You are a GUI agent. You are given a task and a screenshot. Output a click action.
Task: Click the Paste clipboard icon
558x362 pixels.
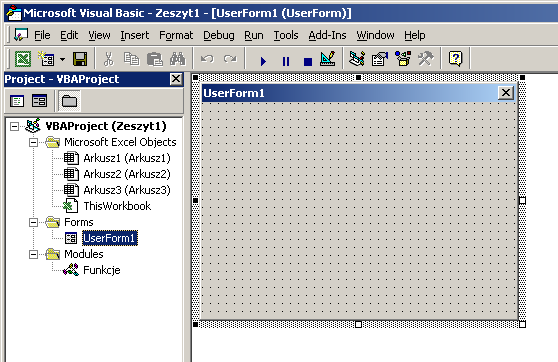click(154, 59)
